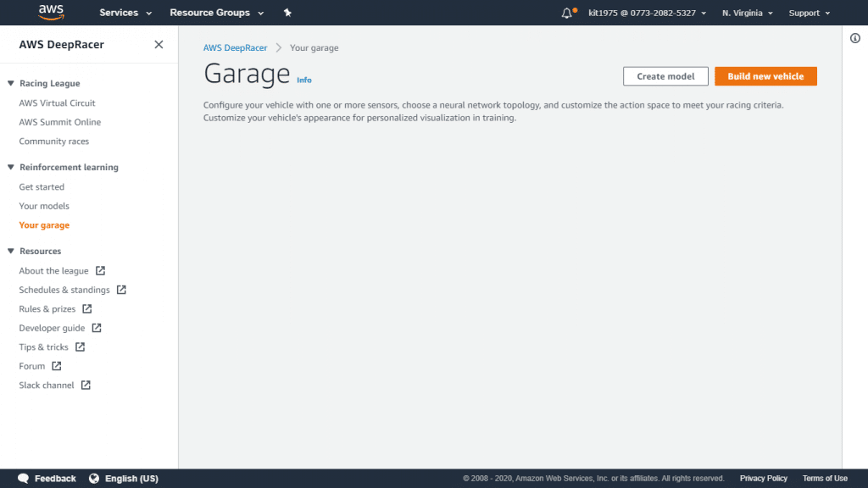Click the Create model button
Image resolution: width=868 pixels, height=488 pixels.
(x=665, y=76)
